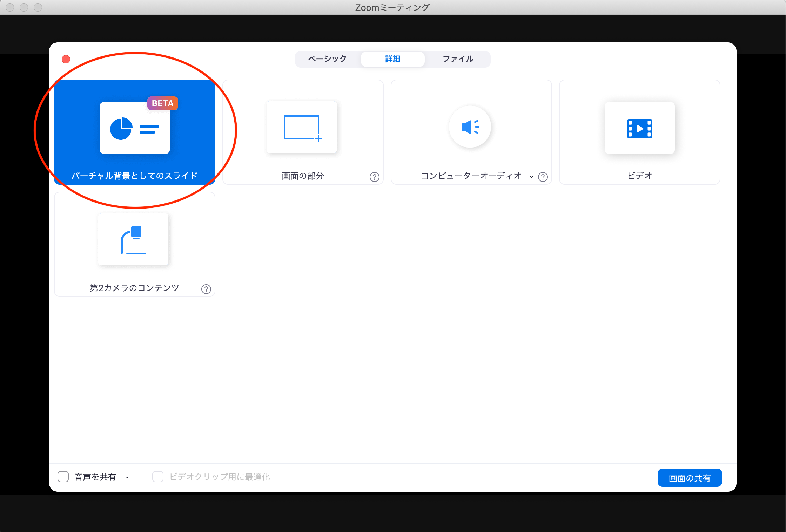The width and height of the screenshot is (786, 532).
Task: Select the video film strip icon
Action: (x=639, y=128)
